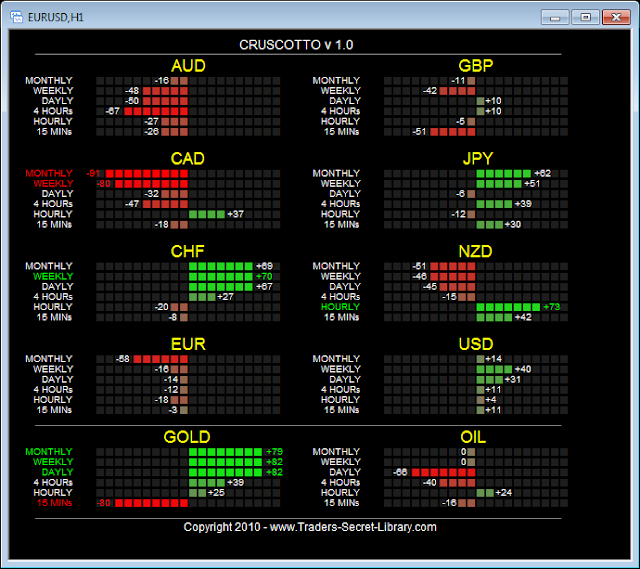
Task: Click the USD dayly value +31
Action: [x=513, y=379]
